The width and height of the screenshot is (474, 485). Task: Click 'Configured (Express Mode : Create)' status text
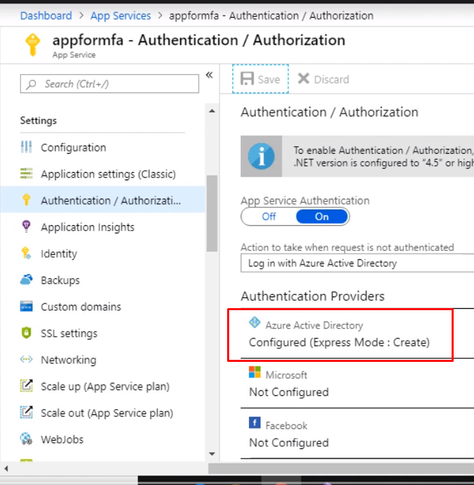pyautogui.click(x=339, y=342)
